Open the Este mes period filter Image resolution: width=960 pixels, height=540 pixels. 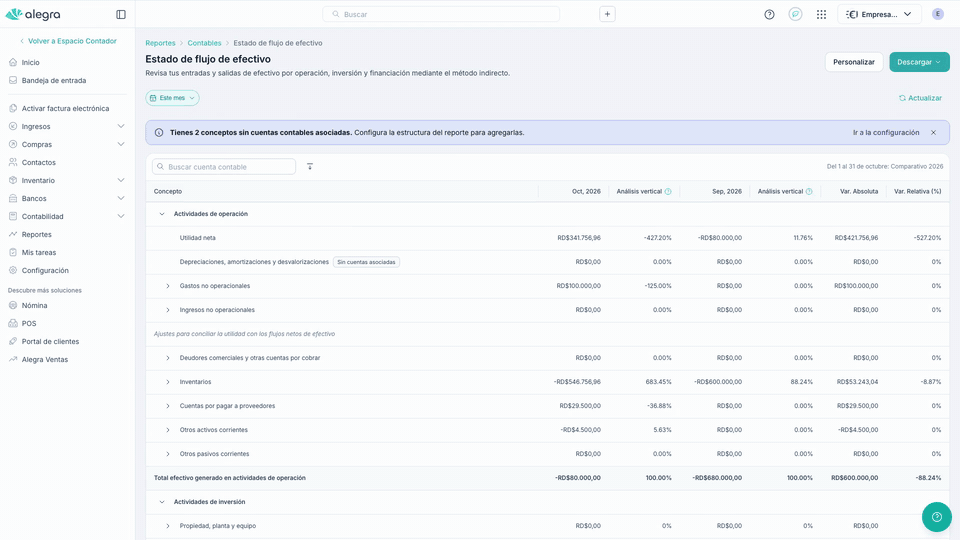click(x=172, y=98)
